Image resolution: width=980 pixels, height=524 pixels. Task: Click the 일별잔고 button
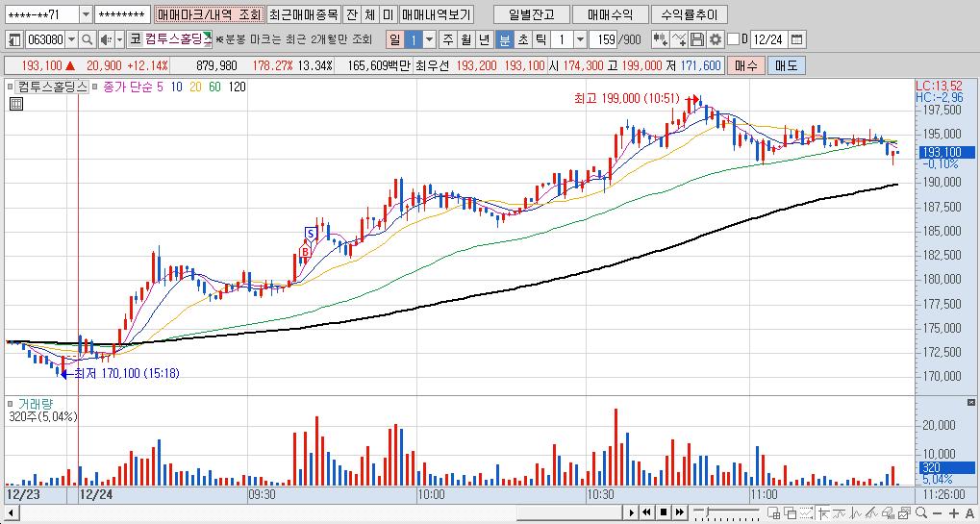tap(531, 14)
